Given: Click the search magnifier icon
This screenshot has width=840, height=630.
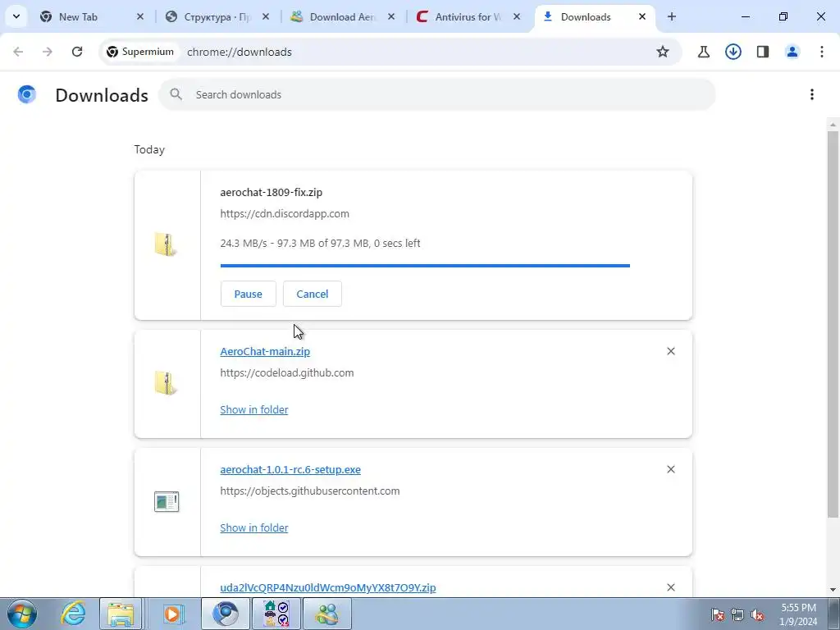Looking at the screenshot, I should [x=176, y=95].
